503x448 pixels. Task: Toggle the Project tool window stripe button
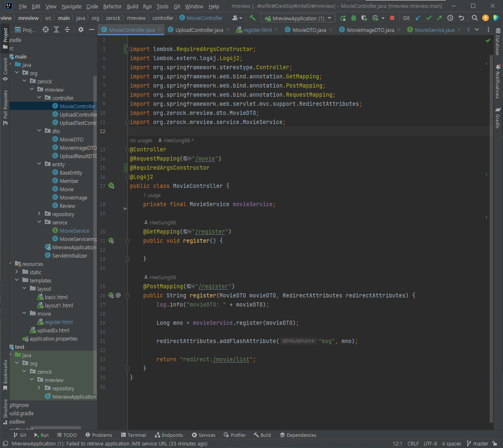(x=5, y=38)
